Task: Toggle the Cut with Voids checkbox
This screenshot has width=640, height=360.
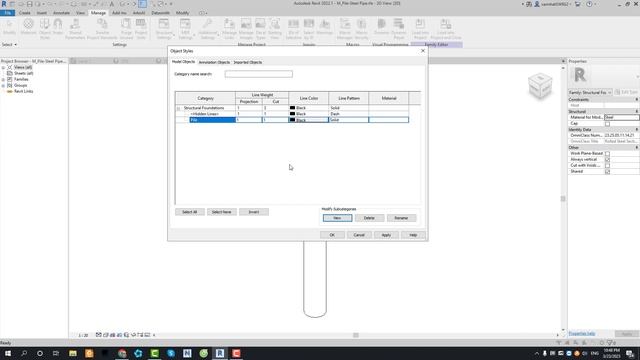Action: [607, 166]
